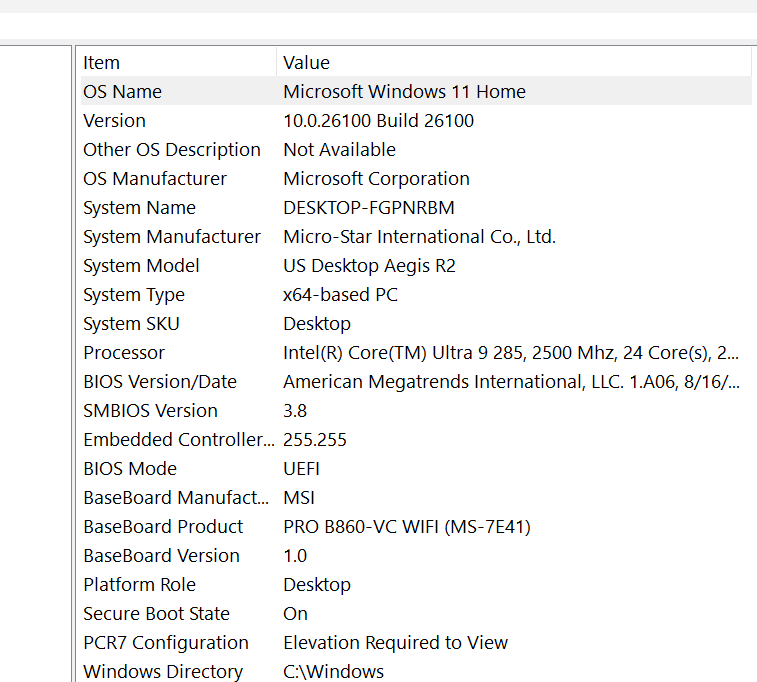Select the PCR7 Configuration row
This screenshot has height=682, width=757.
(x=165, y=643)
